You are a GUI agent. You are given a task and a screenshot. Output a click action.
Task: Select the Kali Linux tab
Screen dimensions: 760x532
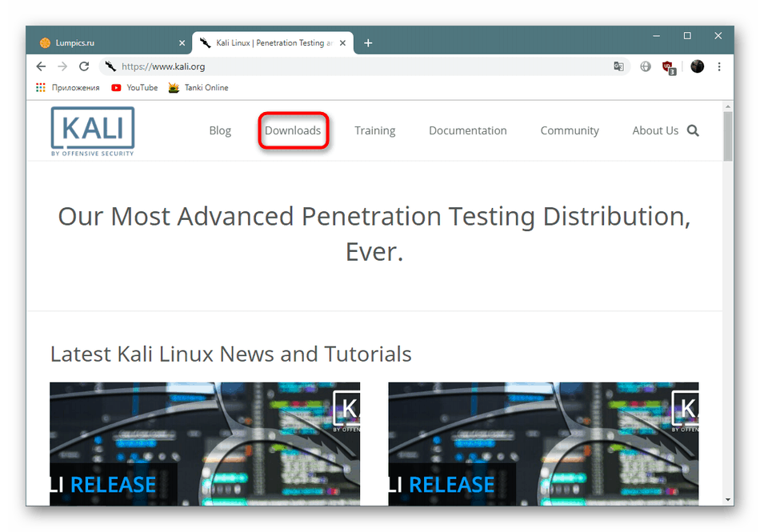(273, 42)
